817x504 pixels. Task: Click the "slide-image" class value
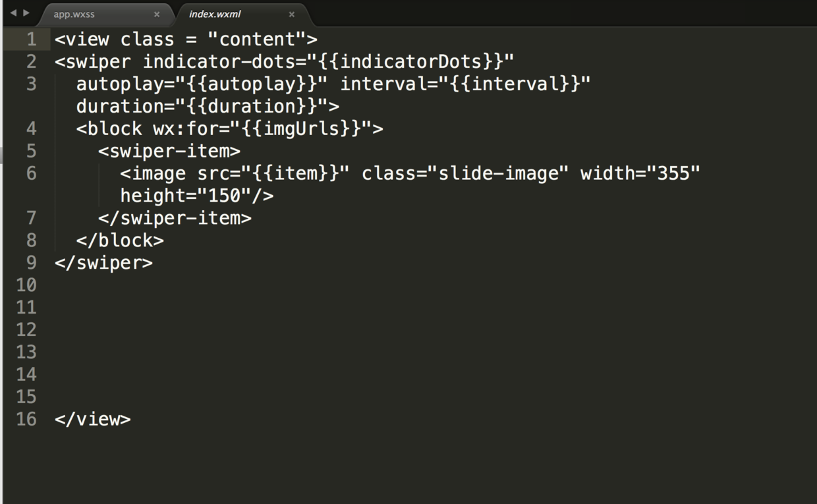[x=499, y=173]
